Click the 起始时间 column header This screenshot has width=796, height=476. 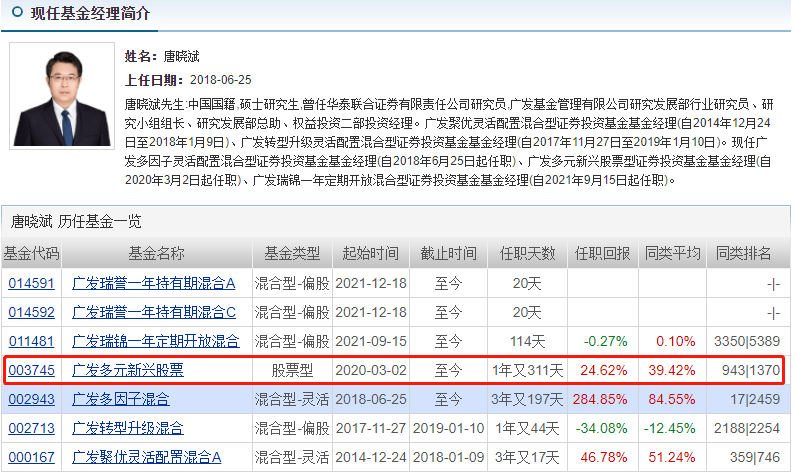[371, 253]
